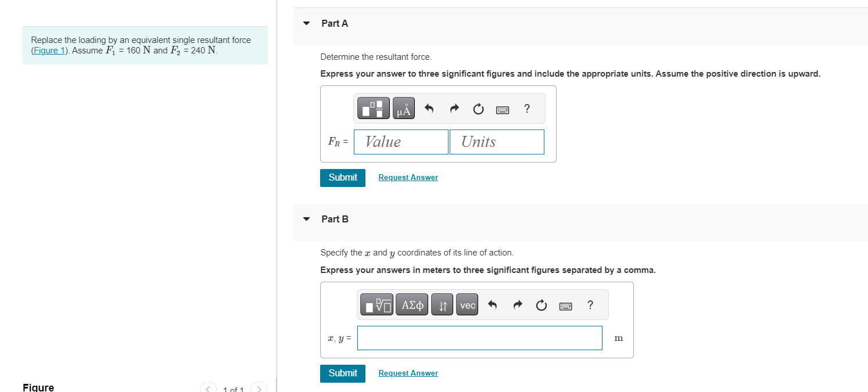
Task: Redo entry in Part A toolbar
Action: pyautogui.click(x=454, y=109)
